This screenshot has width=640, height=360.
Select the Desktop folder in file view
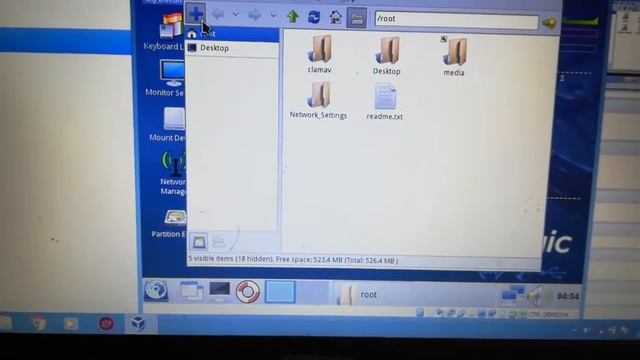tap(387, 56)
